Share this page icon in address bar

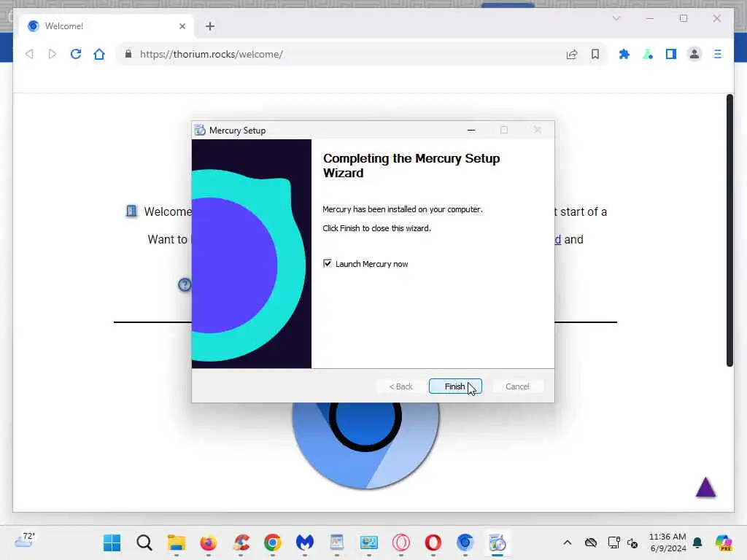572,54
